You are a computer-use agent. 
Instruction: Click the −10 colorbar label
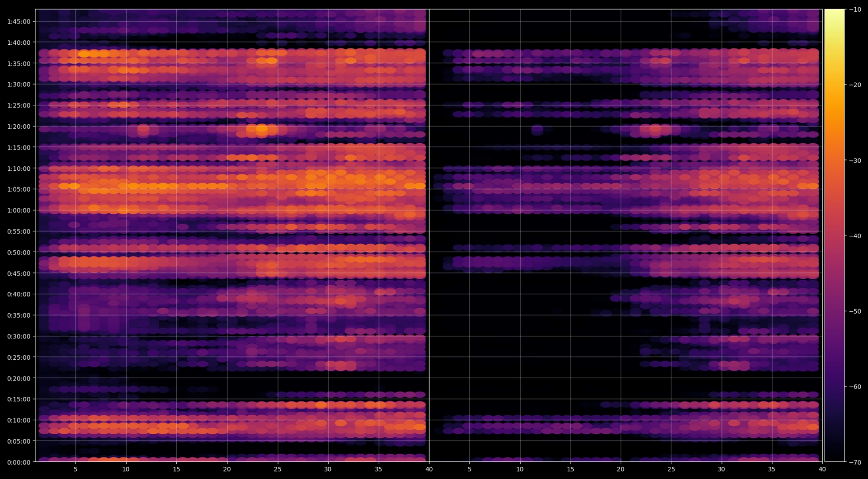click(x=855, y=9)
